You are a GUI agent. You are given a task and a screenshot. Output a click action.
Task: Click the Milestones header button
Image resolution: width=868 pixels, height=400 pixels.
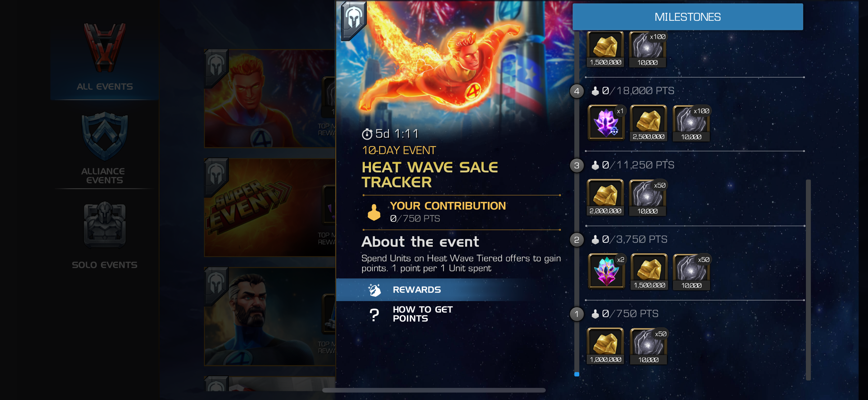[687, 17]
